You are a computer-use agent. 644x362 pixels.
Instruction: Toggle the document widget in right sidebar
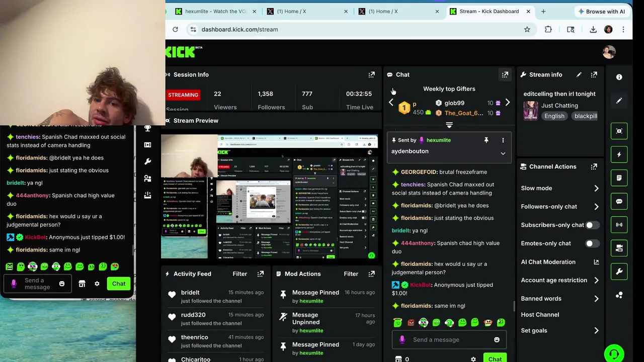(x=619, y=177)
